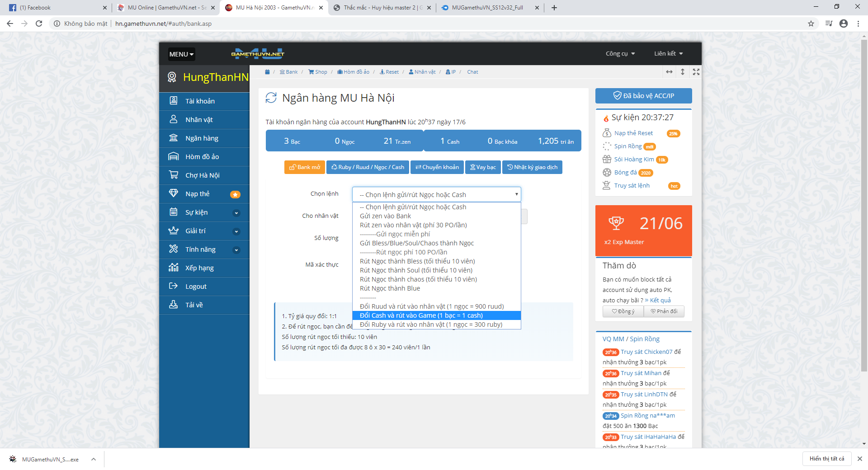The height and width of the screenshot is (470, 868).
Task: Click the home icon in breadcrumb bar
Action: pyautogui.click(x=267, y=72)
